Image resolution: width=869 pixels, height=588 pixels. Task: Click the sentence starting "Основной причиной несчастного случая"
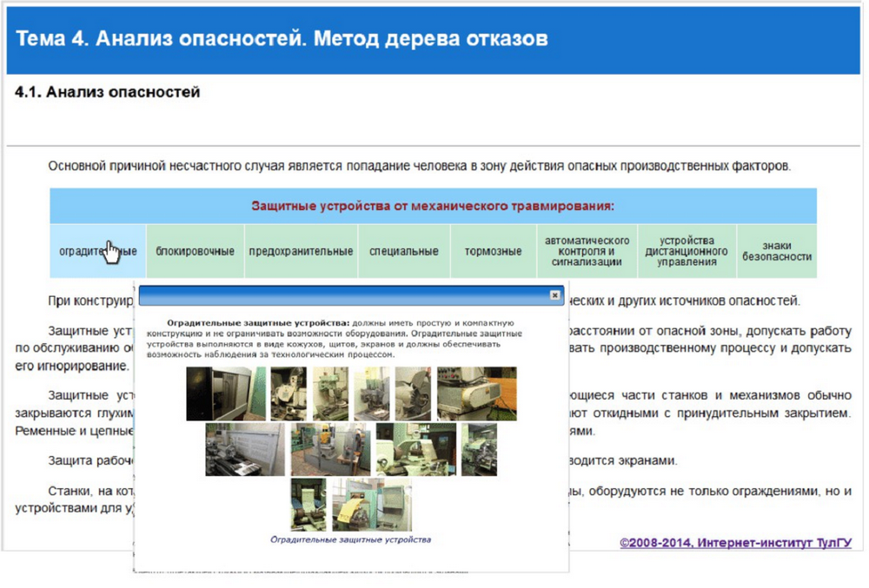coord(419,166)
